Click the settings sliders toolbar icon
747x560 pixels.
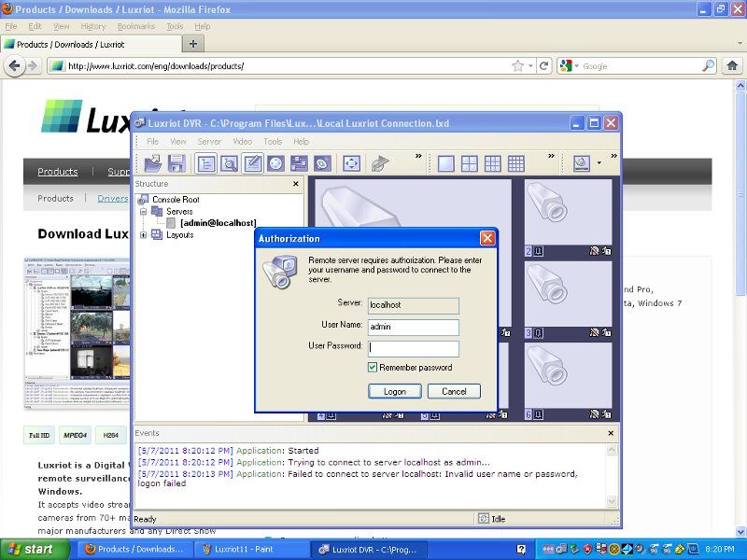click(x=299, y=163)
